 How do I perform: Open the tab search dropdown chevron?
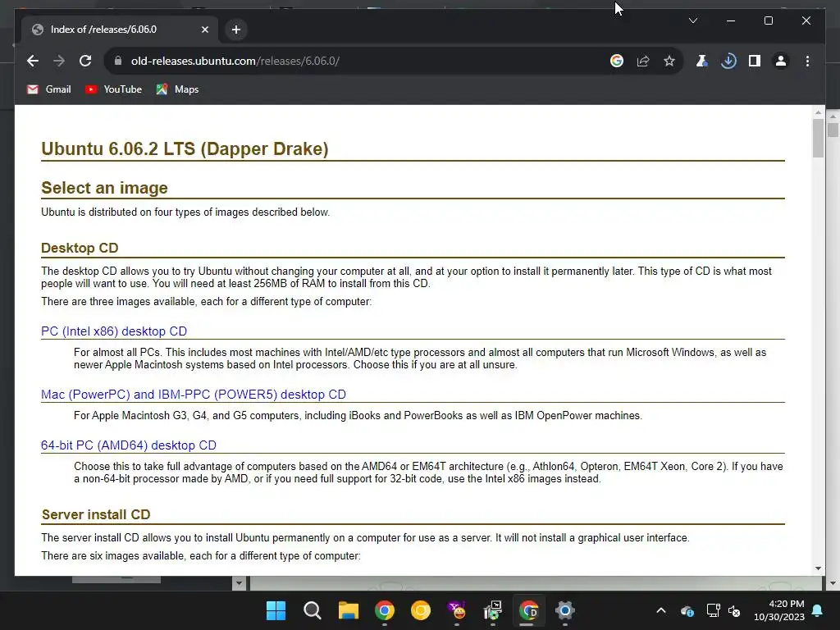coord(692,21)
